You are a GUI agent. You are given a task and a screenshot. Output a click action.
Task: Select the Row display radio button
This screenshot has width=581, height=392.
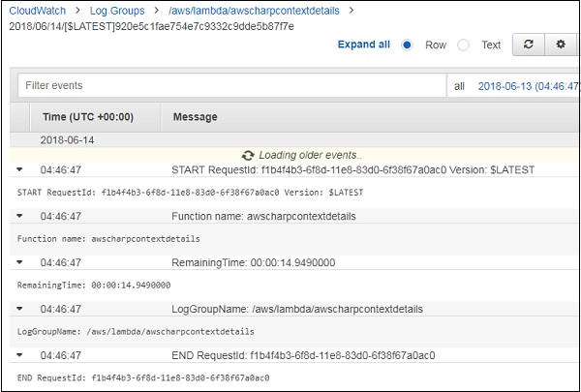407,45
